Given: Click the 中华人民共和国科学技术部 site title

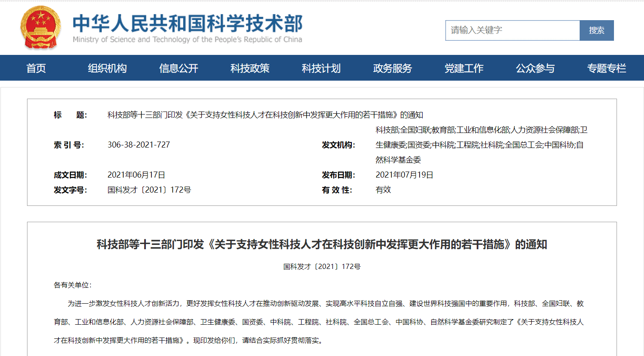Looking at the screenshot, I should [x=187, y=24].
